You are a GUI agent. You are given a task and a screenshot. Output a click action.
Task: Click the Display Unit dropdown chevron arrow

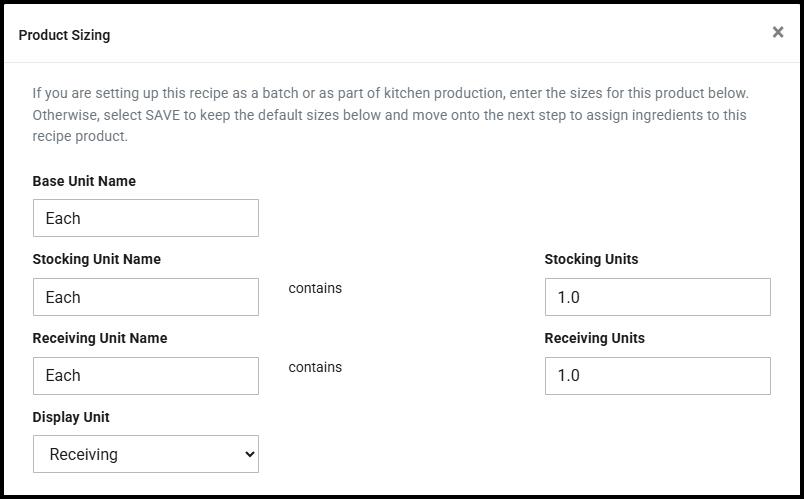tap(249, 454)
